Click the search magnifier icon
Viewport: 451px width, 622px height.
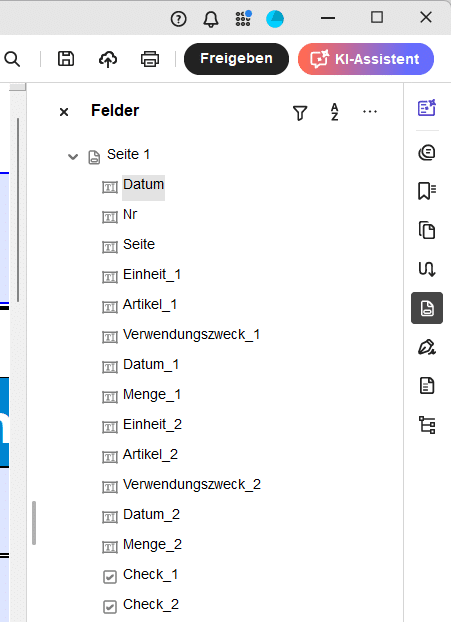point(12,59)
